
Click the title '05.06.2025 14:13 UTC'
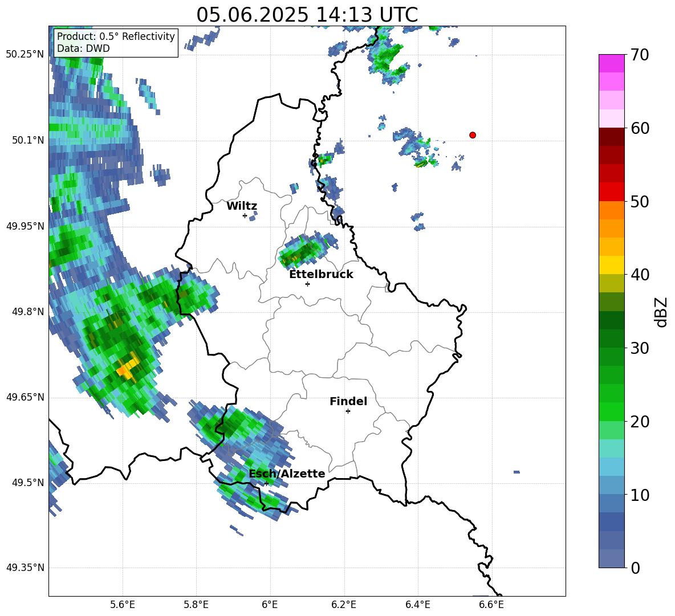point(307,15)
